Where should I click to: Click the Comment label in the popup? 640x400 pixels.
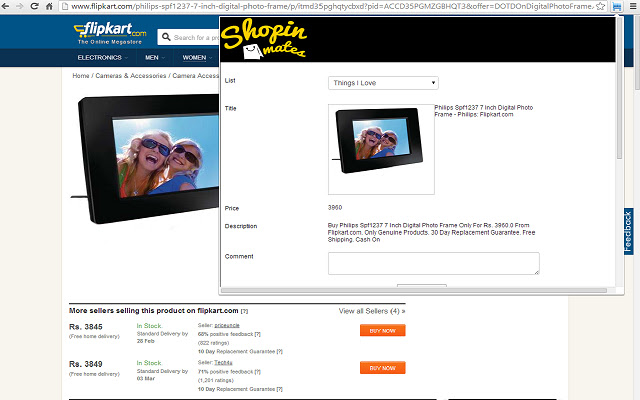point(239,256)
